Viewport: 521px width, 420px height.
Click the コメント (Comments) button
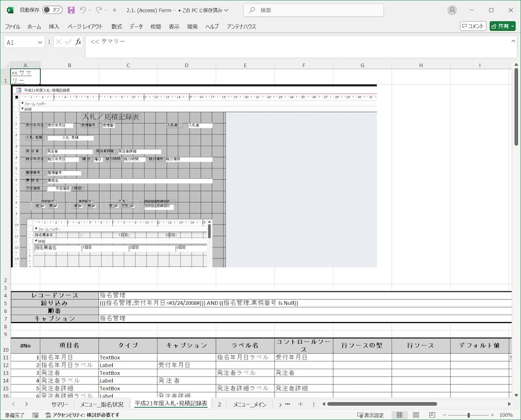473,26
